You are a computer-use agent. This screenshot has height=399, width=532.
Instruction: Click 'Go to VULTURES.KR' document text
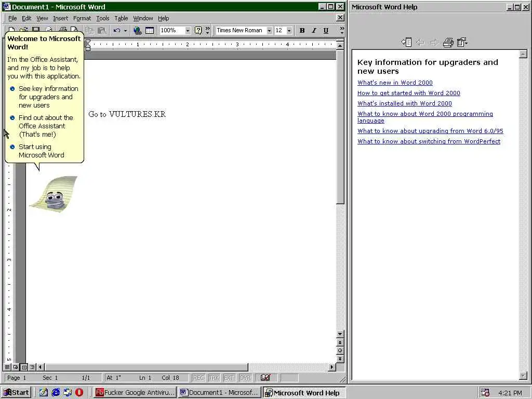pos(127,114)
